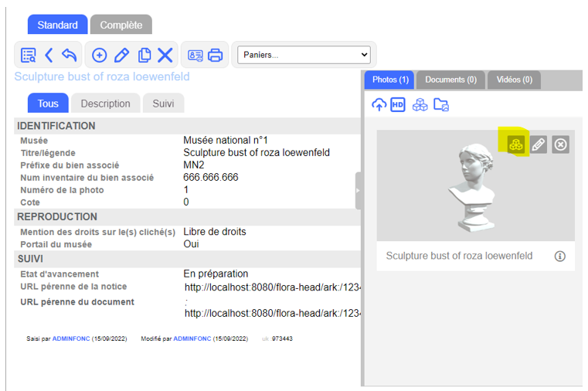The image size is (588, 391).
Task: Print the record using printer icon
Action: (216, 55)
